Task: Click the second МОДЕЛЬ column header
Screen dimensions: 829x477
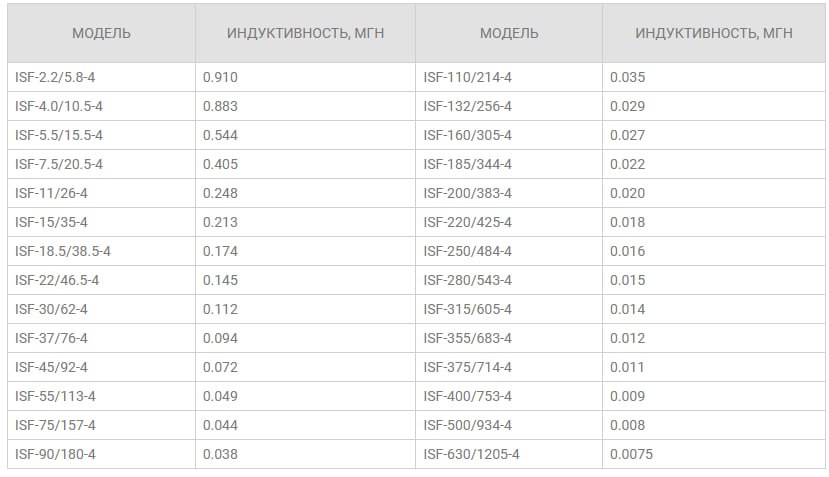Action: [x=509, y=33]
